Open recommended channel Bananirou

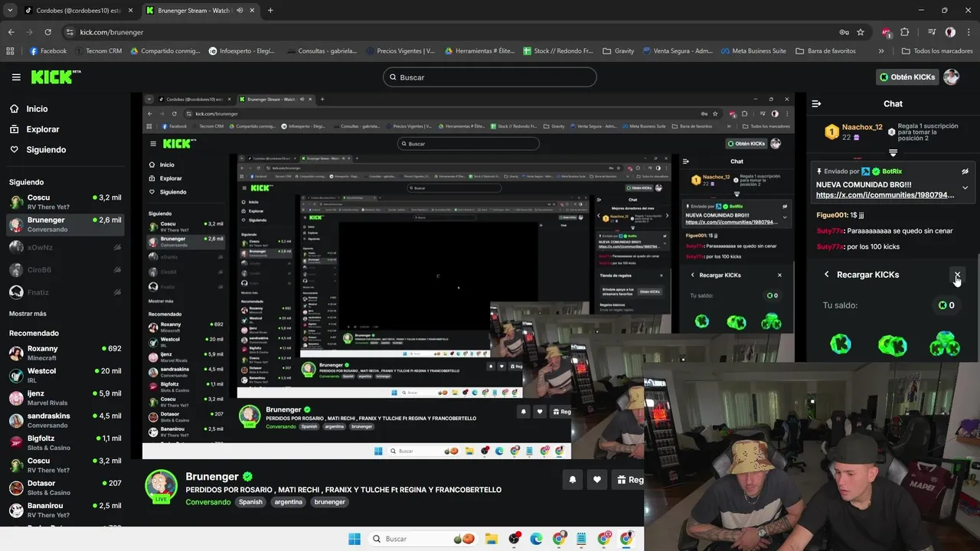tap(64, 510)
